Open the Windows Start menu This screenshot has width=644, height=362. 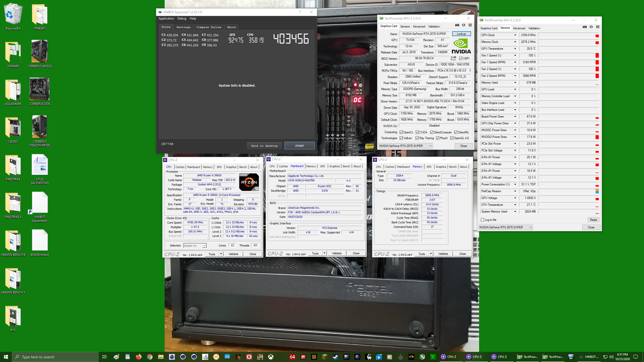6,357
